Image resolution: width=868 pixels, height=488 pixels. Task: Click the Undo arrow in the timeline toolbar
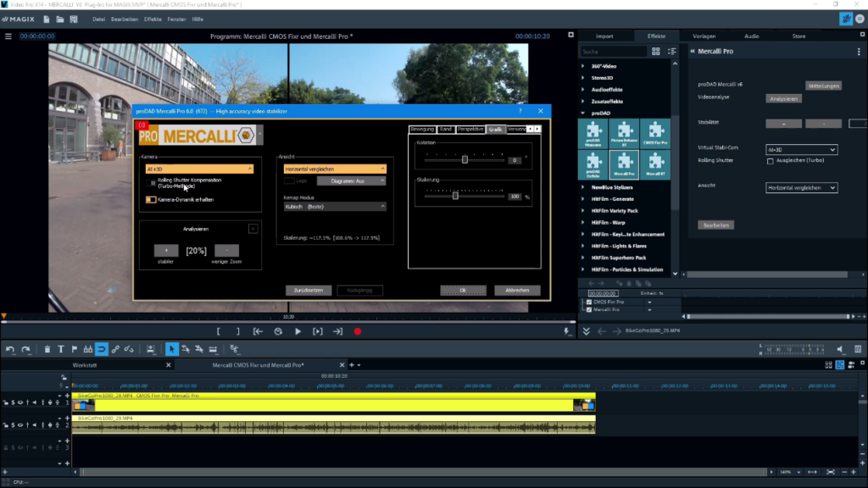point(10,349)
